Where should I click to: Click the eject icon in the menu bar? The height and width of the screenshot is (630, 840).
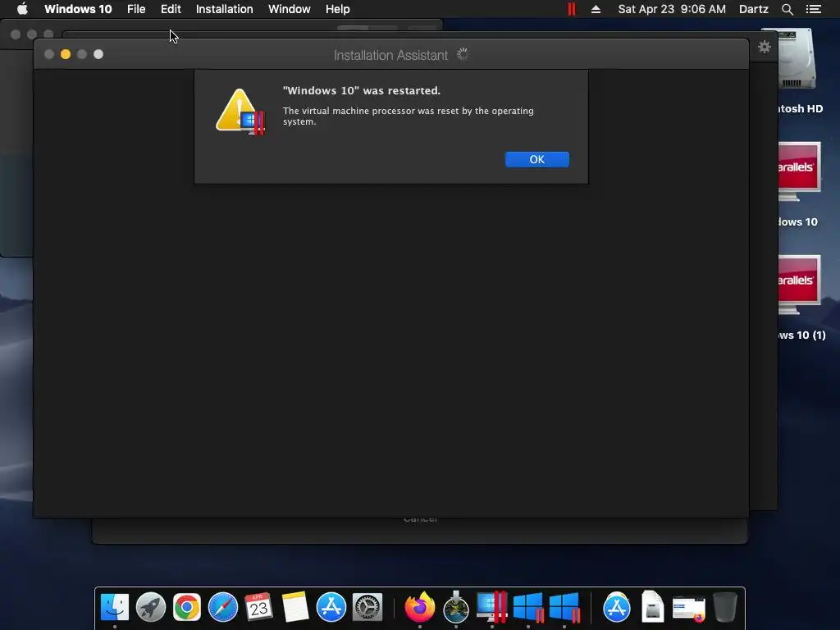[x=596, y=9]
